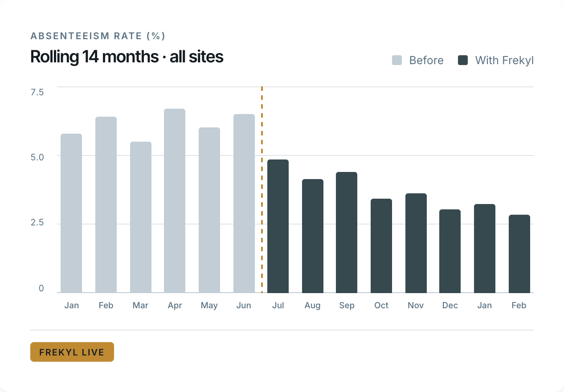Click the 'Jul' x-axis label
564x392 pixels.
tap(278, 306)
